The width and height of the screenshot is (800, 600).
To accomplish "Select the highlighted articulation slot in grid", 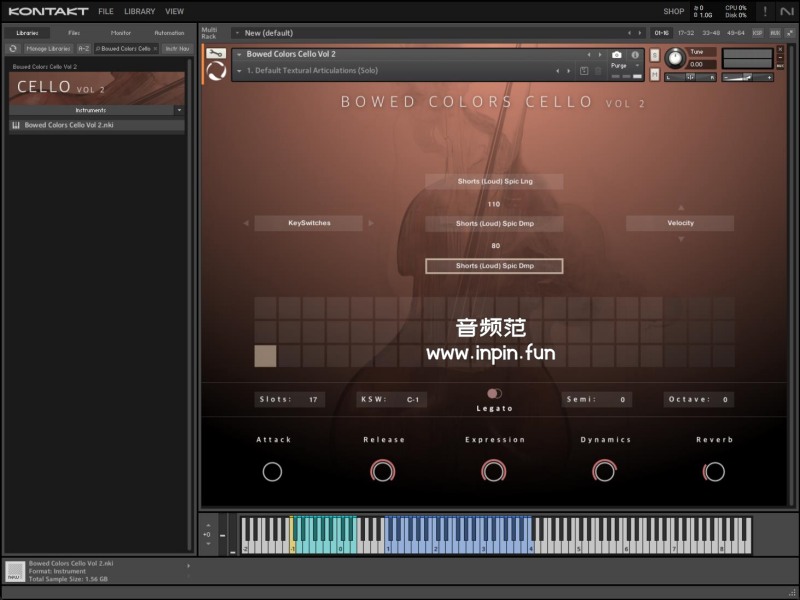I will 265,356.
